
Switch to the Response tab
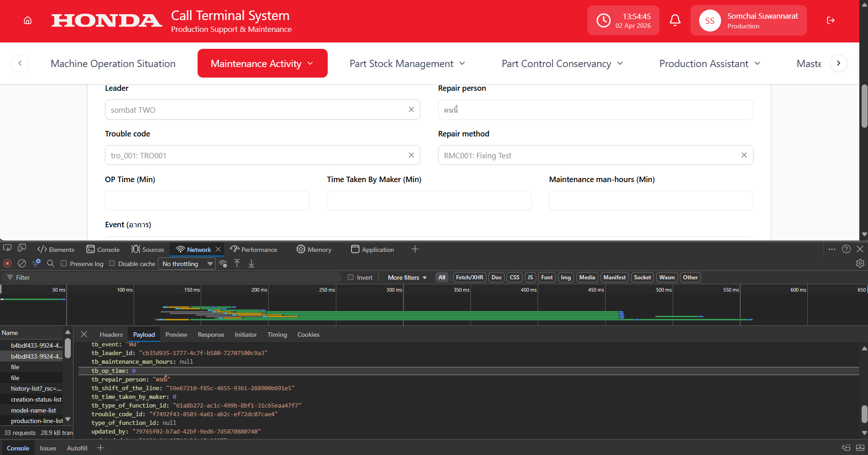(211, 335)
